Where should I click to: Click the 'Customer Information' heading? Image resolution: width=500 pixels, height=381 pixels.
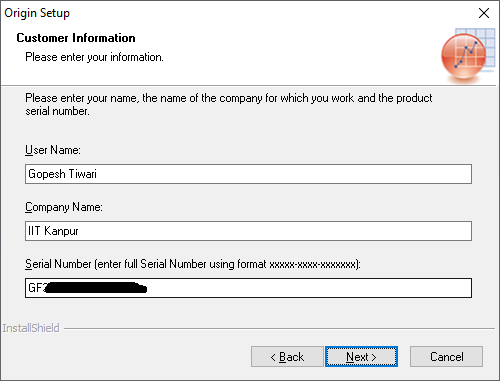click(76, 38)
